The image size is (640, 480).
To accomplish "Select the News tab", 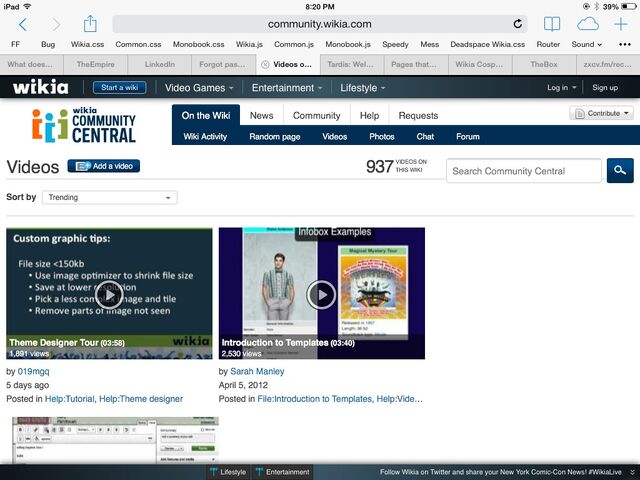I will click(x=261, y=116).
